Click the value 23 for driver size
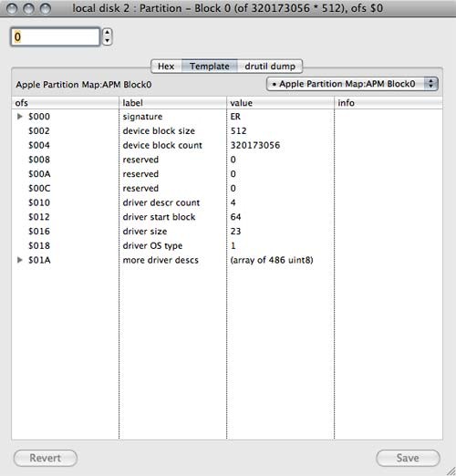The width and height of the screenshot is (456, 476). pyautogui.click(x=235, y=232)
